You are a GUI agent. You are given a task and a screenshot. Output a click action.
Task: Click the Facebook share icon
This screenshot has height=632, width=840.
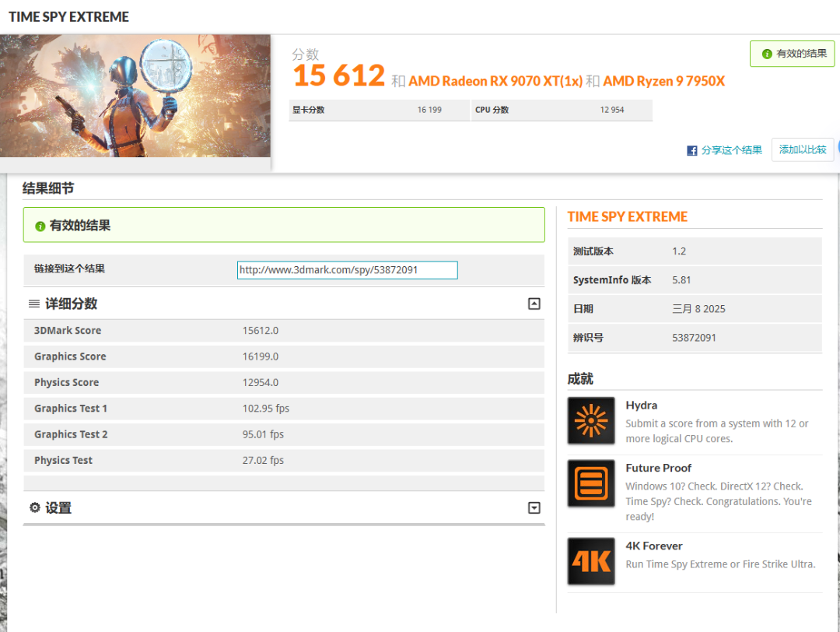click(691, 150)
